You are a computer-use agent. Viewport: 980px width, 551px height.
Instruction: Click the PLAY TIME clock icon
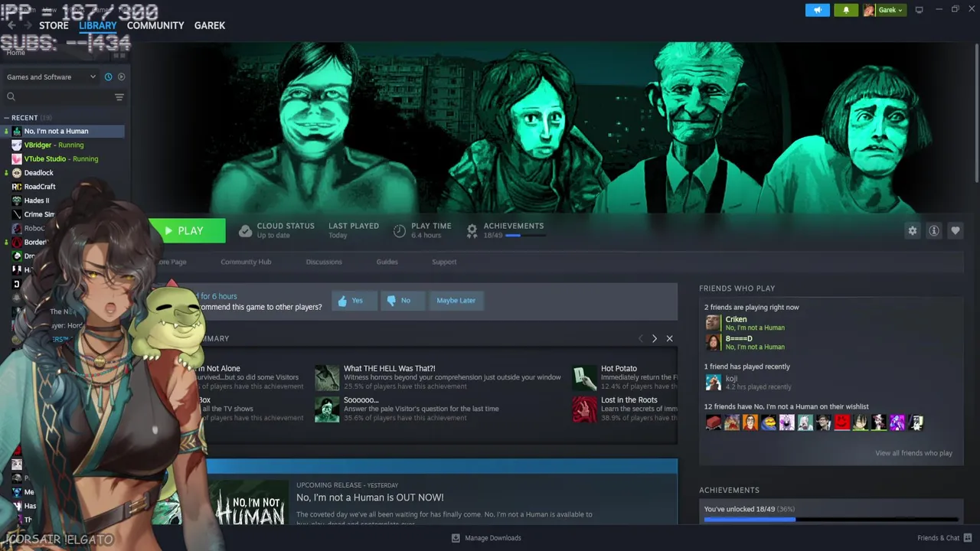[x=399, y=230]
